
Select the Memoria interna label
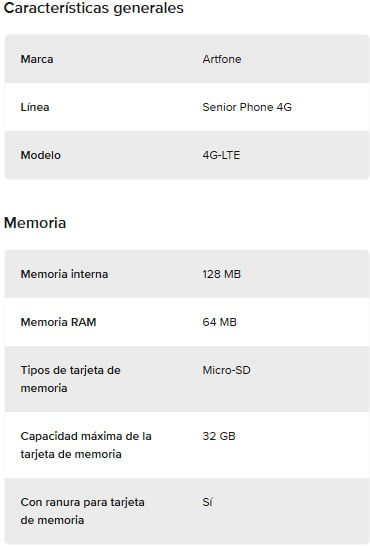[64, 274]
